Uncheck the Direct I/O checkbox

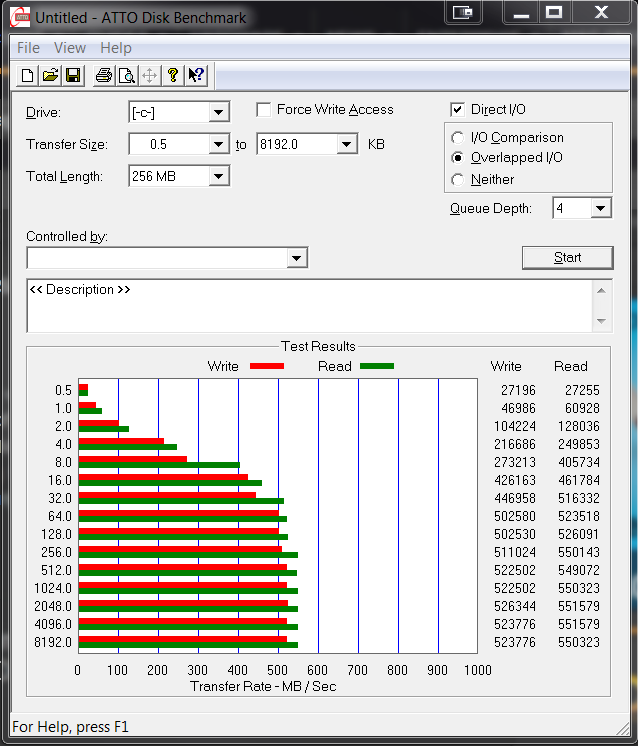(x=458, y=110)
